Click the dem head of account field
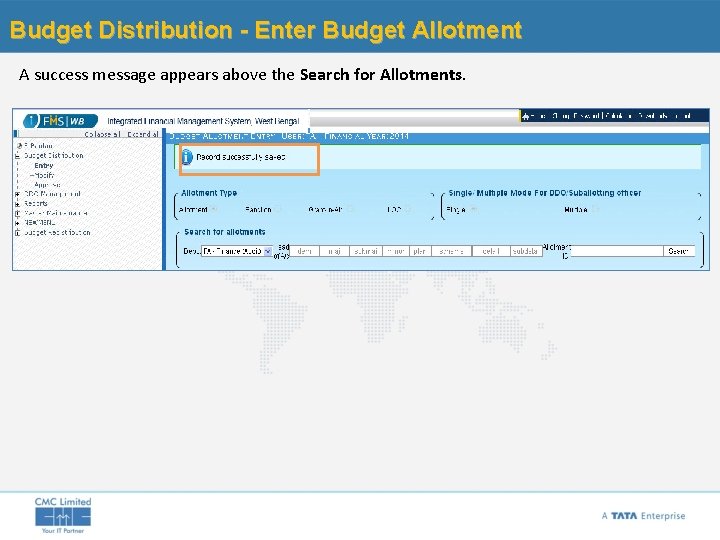Viewport: 720px width, 540px height. click(x=304, y=251)
